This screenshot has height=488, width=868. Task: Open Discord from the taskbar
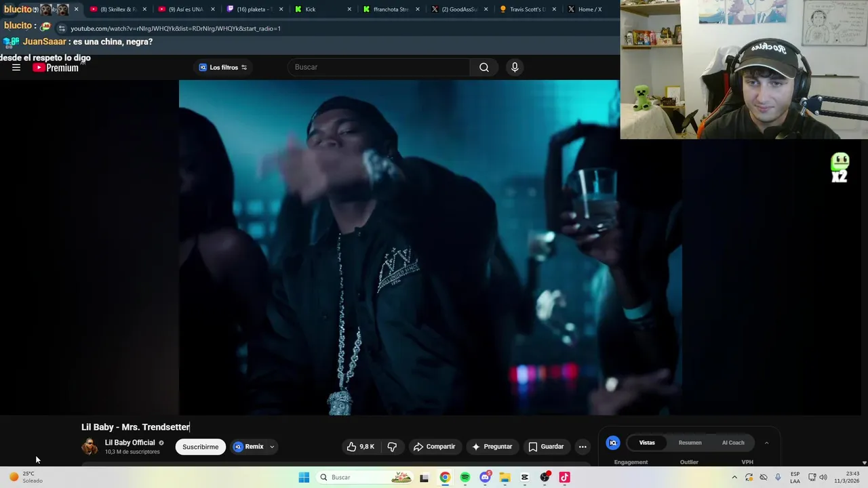point(485,477)
